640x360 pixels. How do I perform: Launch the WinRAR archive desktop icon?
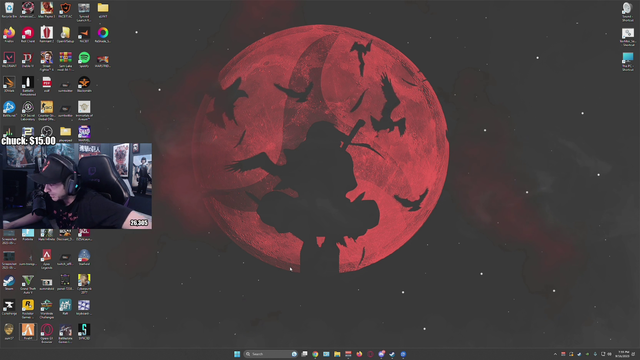[65, 61]
